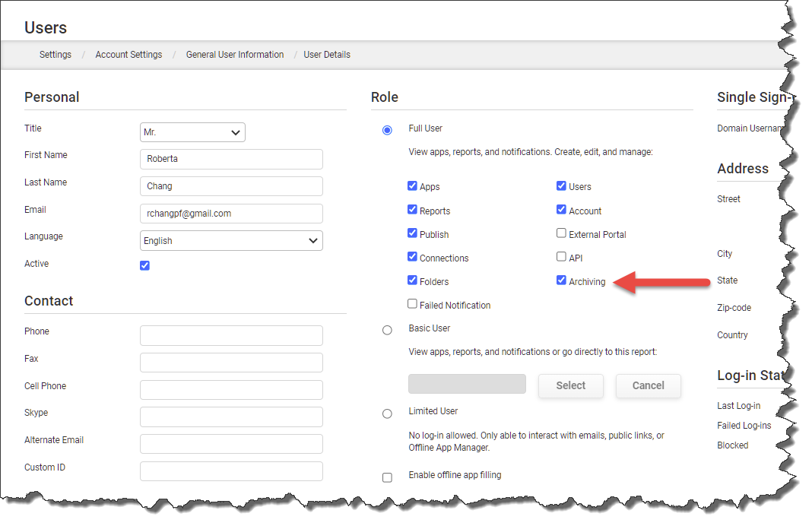The image size is (812, 526).
Task: Go to Account Settings breadcrumb
Action: pos(128,55)
